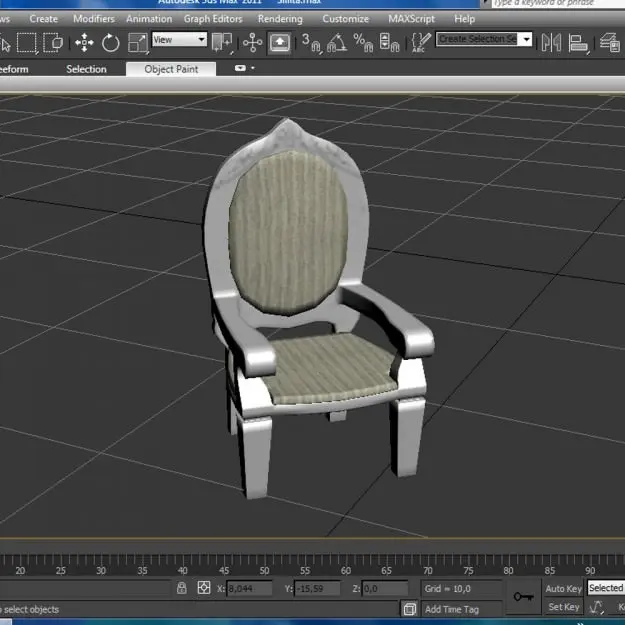
Task: Open the Animation menu
Action: click(x=149, y=19)
